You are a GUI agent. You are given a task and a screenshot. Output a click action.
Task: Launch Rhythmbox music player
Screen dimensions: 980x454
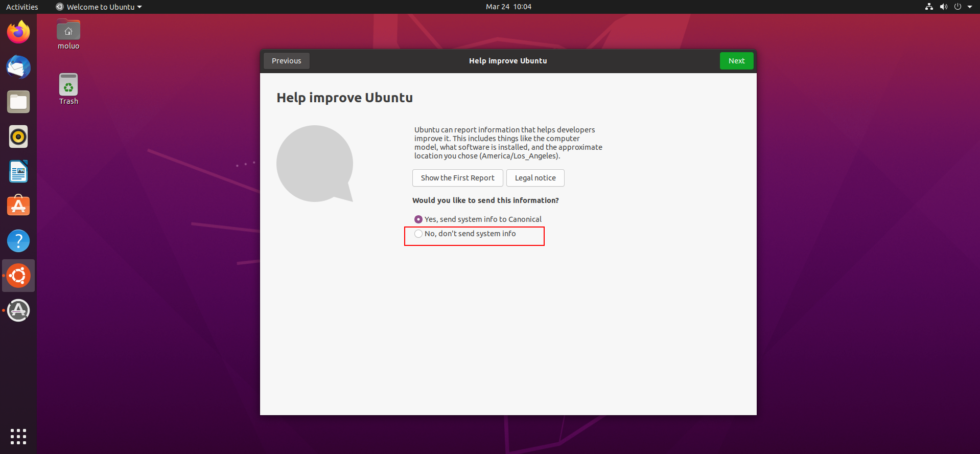point(18,137)
